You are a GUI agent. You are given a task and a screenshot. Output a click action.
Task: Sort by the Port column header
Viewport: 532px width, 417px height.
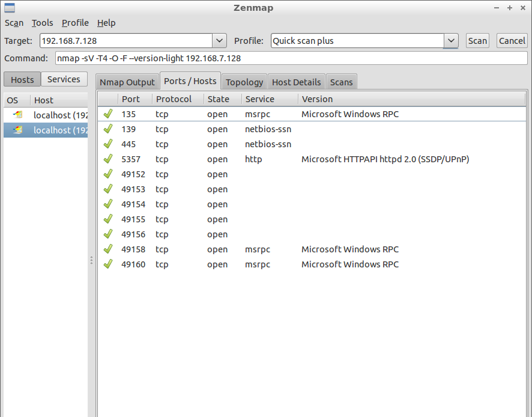tap(135, 99)
